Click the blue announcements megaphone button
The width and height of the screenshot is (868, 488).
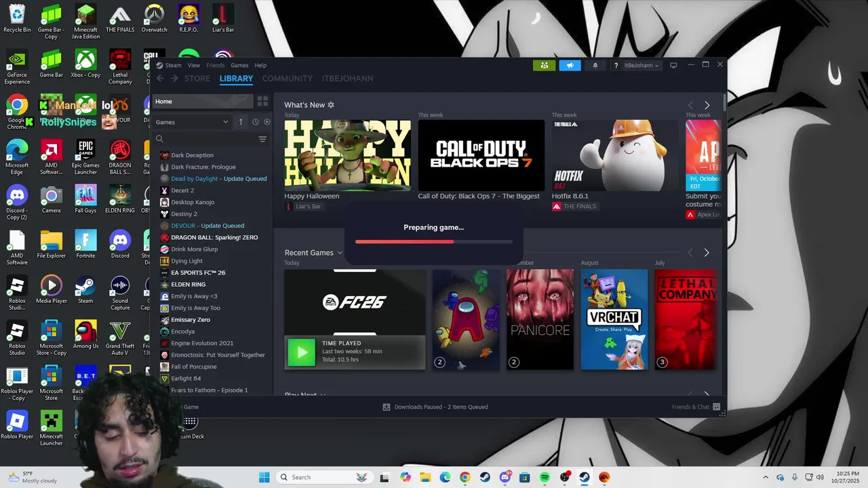point(570,65)
